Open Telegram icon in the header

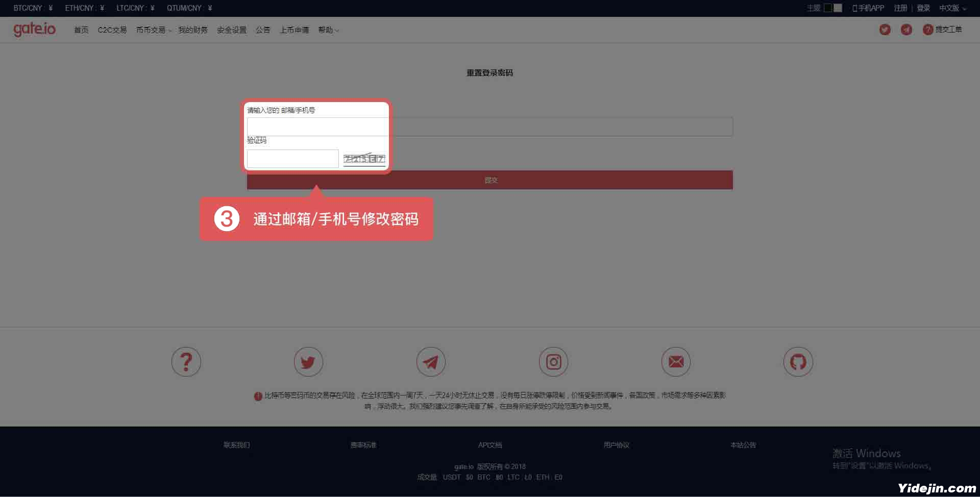coord(906,30)
